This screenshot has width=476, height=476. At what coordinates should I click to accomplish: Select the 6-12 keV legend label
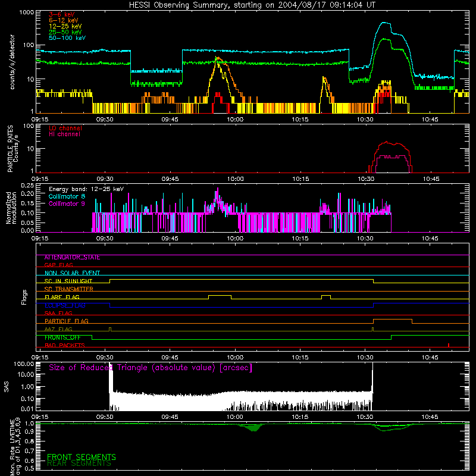pyautogui.click(x=64, y=20)
